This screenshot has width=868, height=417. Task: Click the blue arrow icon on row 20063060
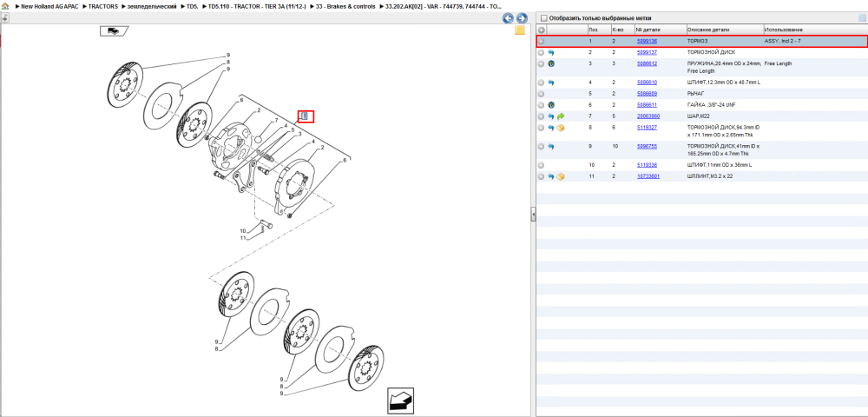pyautogui.click(x=551, y=117)
